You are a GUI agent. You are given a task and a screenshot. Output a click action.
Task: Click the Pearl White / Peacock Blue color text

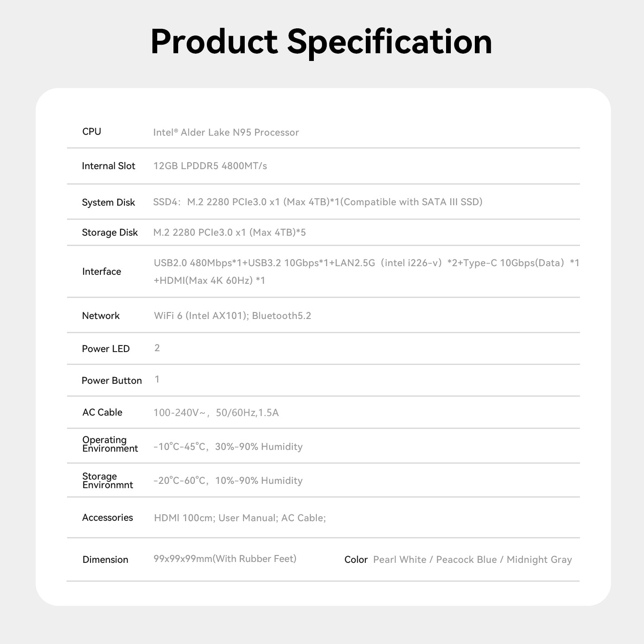pos(434,560)
